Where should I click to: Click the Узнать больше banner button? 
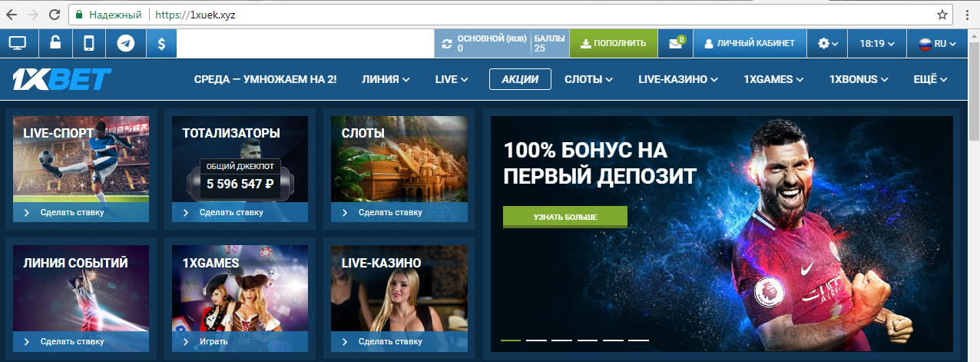pyautogui.click(x=565, y=218)
